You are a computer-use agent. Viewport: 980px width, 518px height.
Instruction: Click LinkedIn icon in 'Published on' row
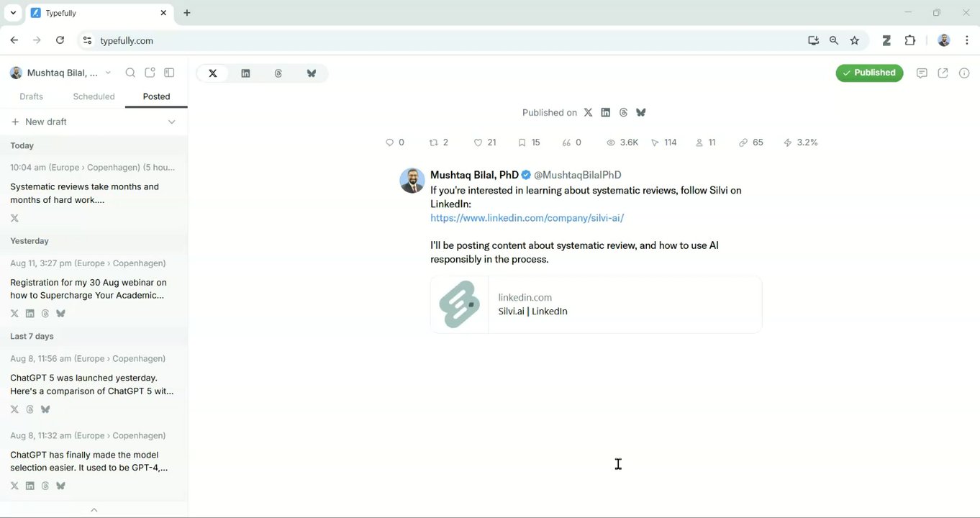tap(605, 112)
